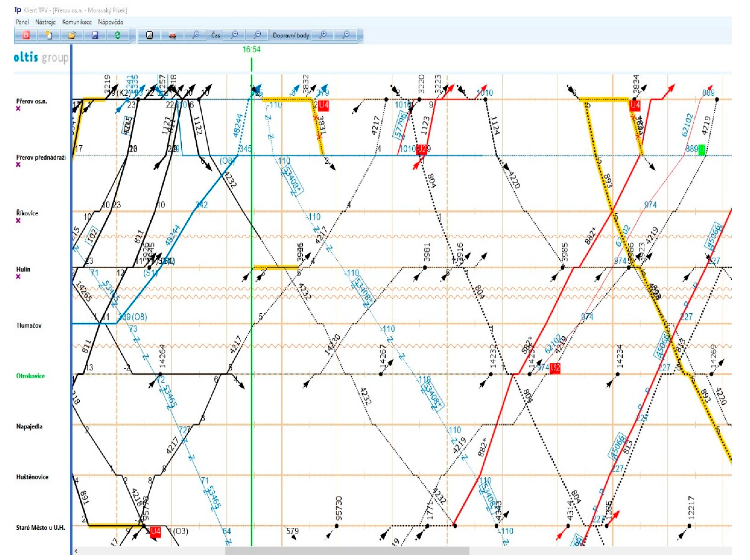Save using the floppy disk icon
This screenshot has height=560, width=750.
pos(95,35)
